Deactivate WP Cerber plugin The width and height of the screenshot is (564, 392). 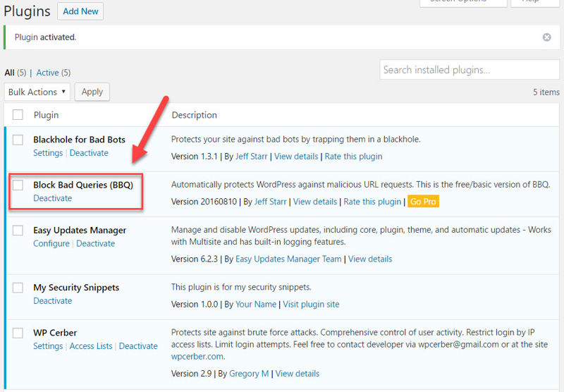tap(138, 346)
